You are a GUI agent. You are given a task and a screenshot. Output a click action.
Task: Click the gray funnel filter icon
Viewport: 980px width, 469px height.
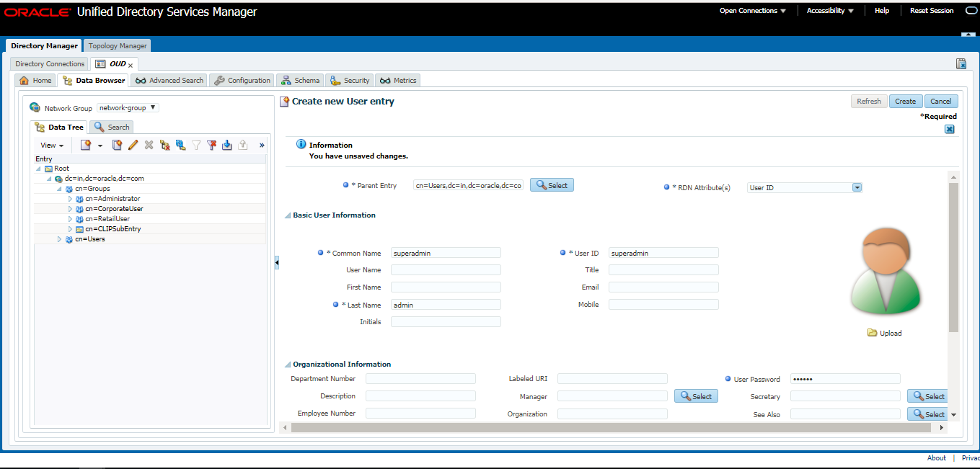[x=196, y=145]
